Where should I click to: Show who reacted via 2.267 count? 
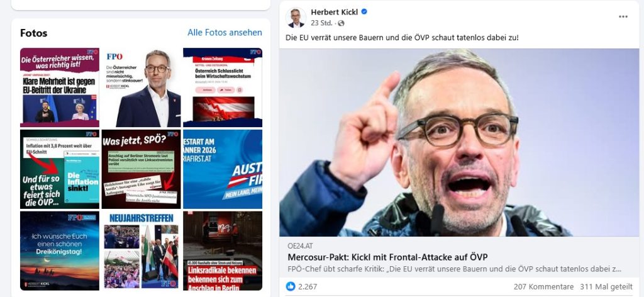308,287
